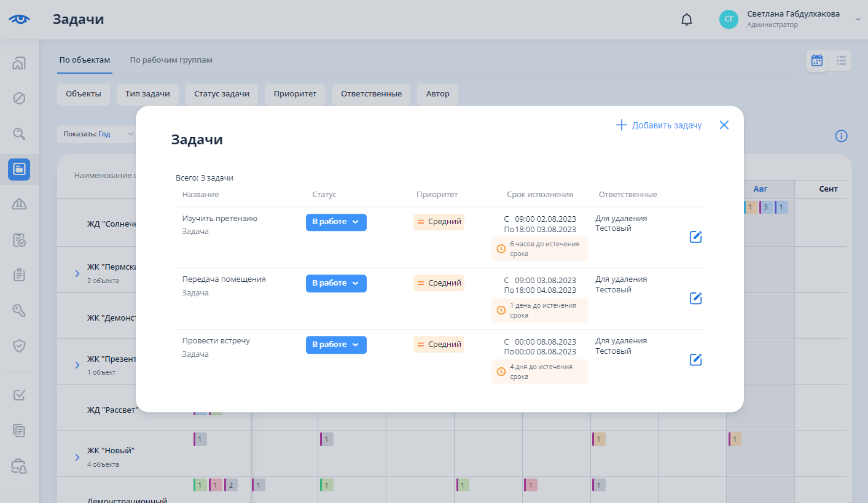Open the user profile menu chevron
The height and width of the screenshot is (503, 868).
(x=858, y=20)
